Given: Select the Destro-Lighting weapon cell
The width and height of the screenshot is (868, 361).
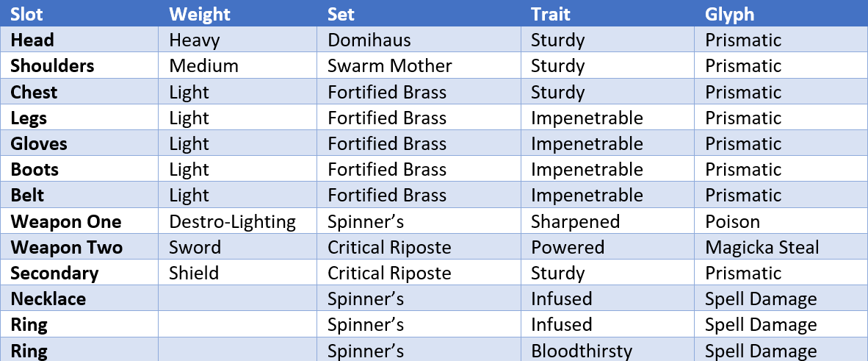Looking at the screenshot, I should click(233, 222).
